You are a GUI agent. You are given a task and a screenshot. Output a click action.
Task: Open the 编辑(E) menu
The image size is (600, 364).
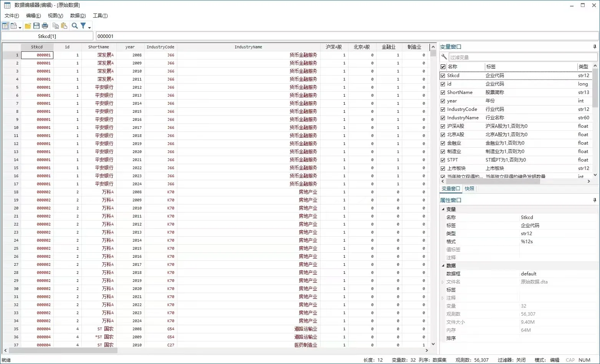[33, 16]
